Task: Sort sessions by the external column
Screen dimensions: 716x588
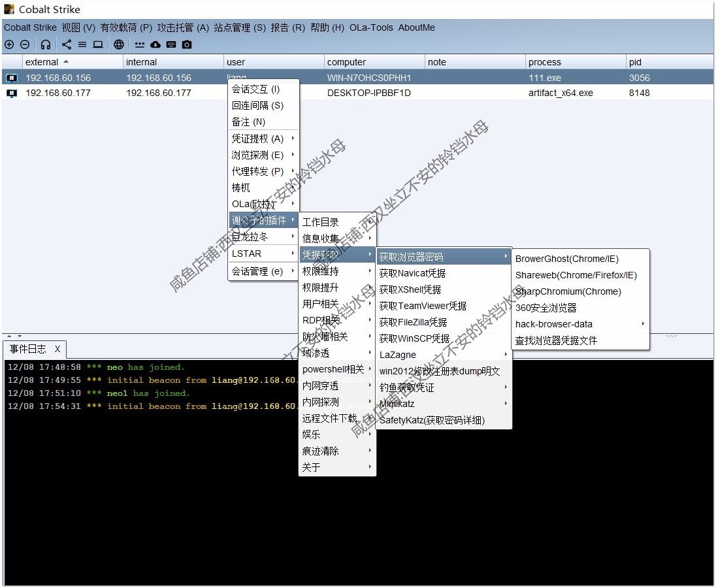Action: 42,62
